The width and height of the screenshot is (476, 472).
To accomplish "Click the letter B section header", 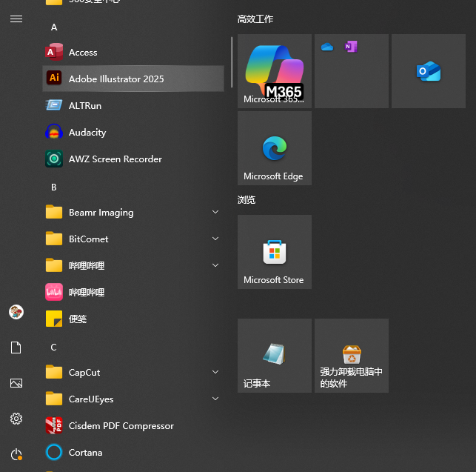I will pos(54,187).
